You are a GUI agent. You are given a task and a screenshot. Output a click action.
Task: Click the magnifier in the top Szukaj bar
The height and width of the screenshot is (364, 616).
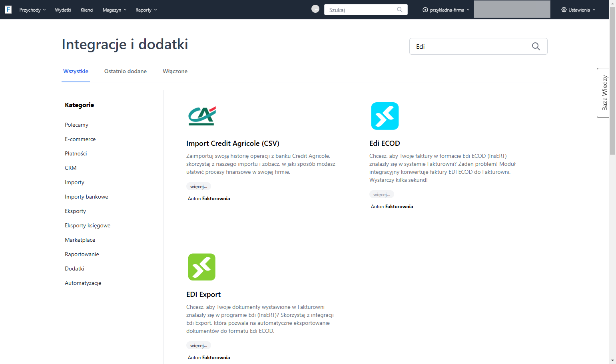(400, 10)
